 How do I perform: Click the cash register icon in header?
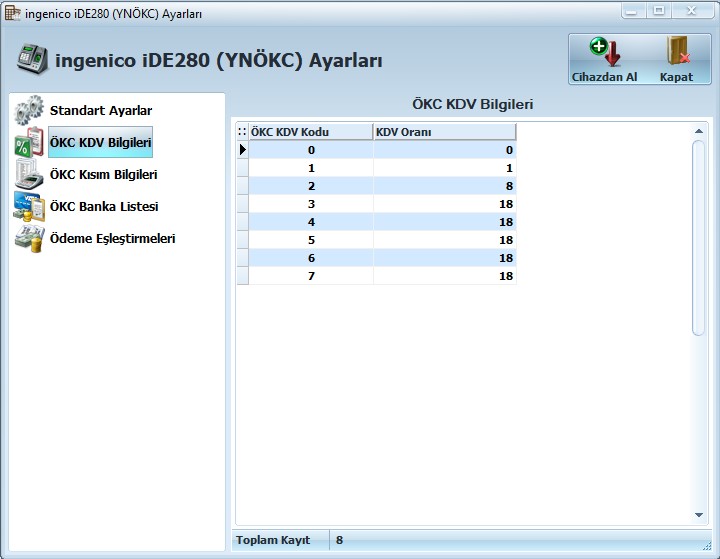(32, 59)
